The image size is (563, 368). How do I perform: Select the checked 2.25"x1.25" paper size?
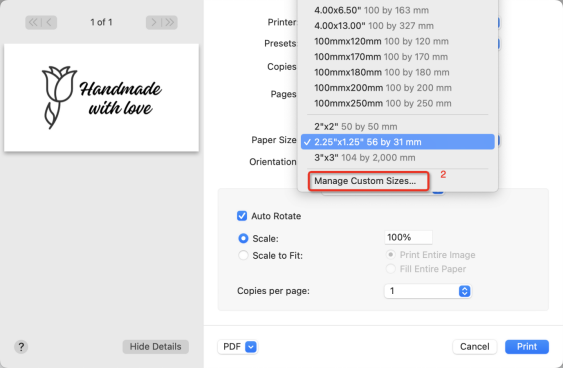[398, 142]
